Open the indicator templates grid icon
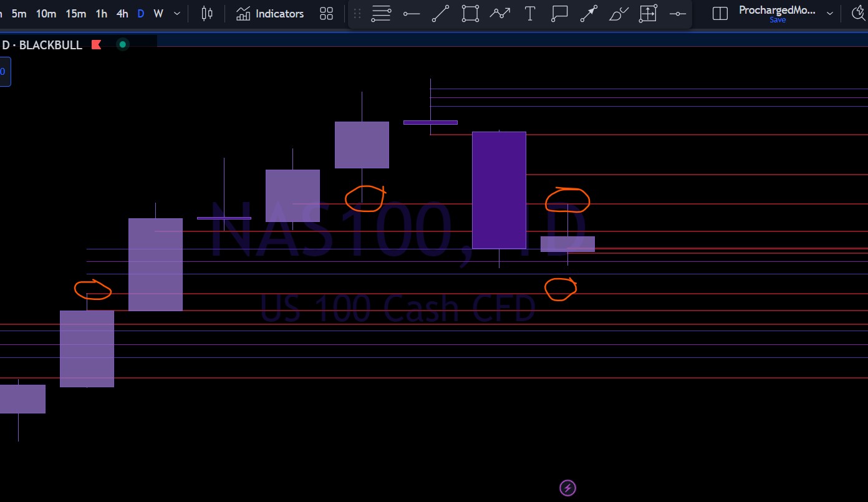Screen dimensions: 868x502 [326, 14]
